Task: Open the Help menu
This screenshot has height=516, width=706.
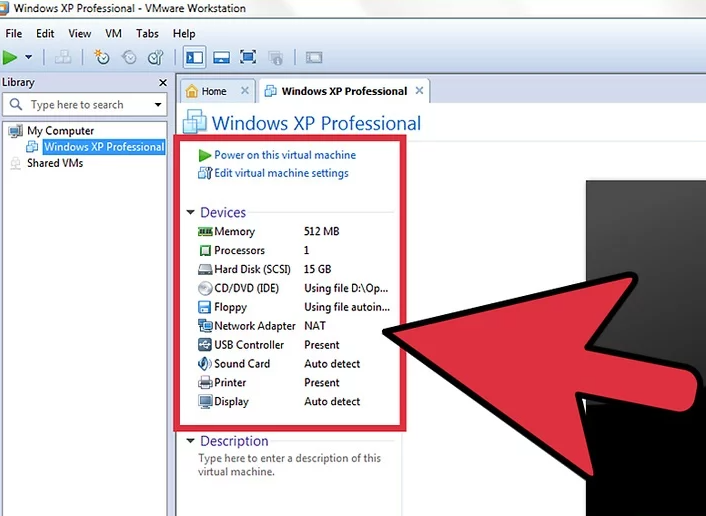Action: click(x=184, y=34)
